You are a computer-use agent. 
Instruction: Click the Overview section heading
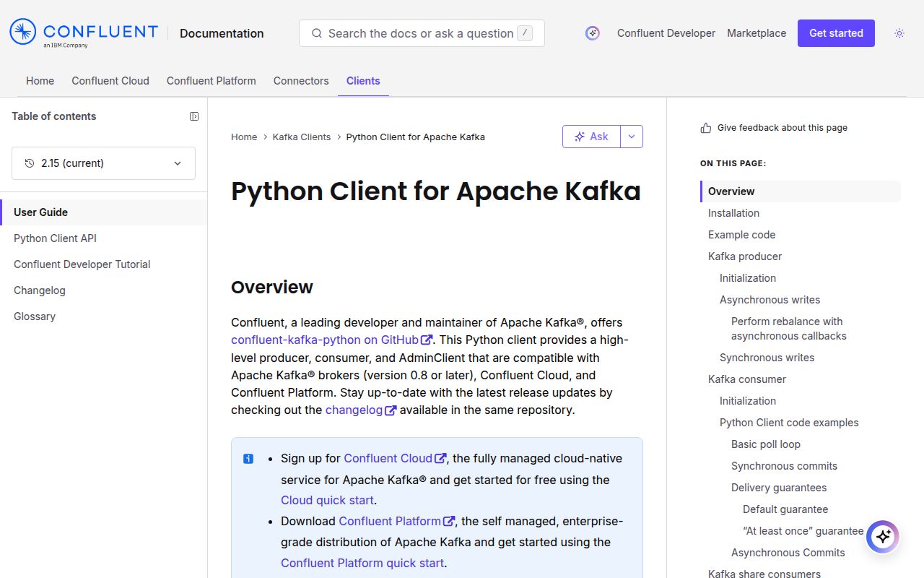point(272,287)
